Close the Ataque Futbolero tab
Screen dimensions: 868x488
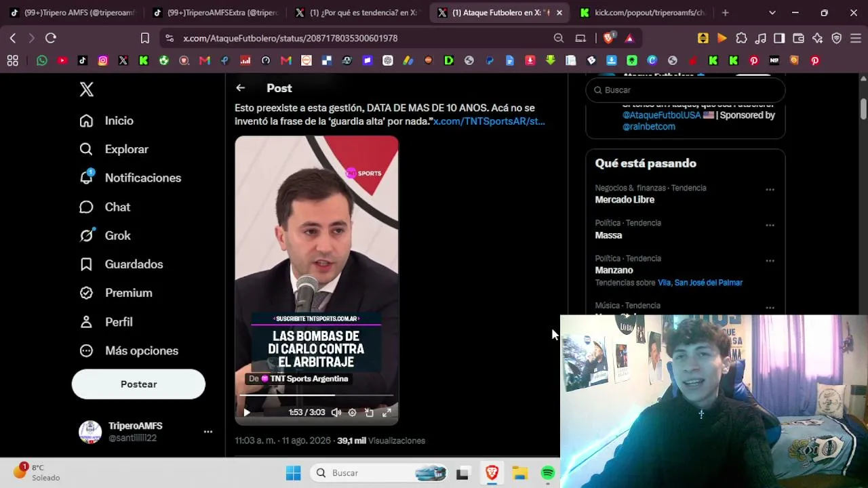pyautogui.click(x=559, y=12)
